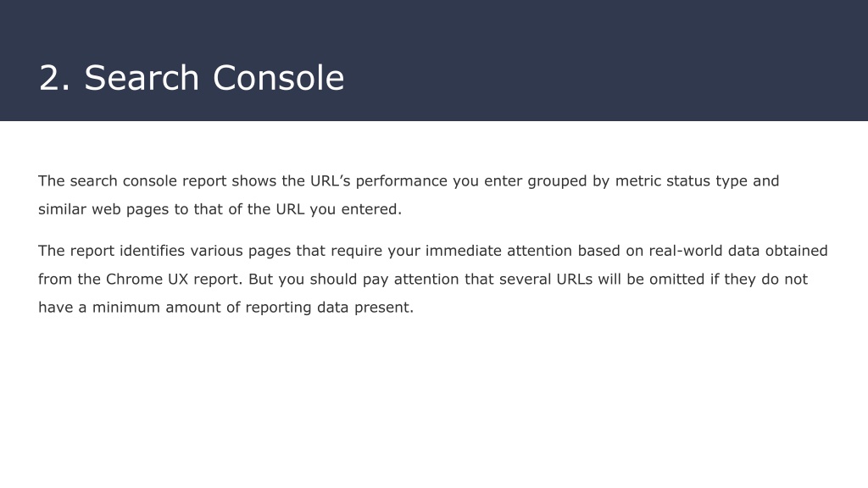Click the paragraph beginning "The search console report"
The width and height of the screenshot is (868, 488).
pos(409,196)
